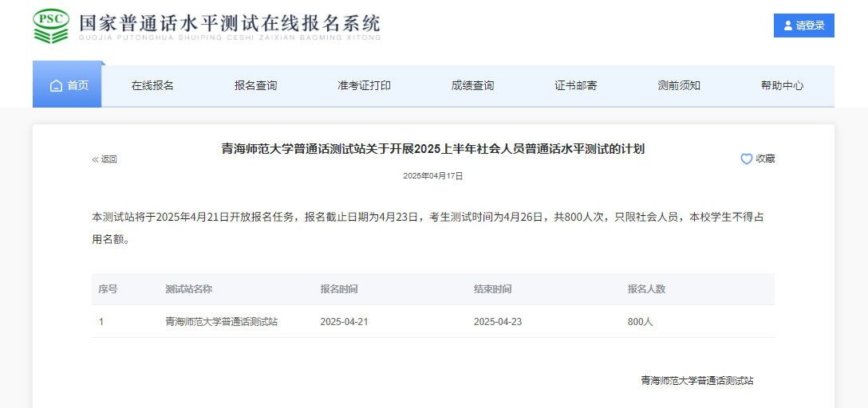Open the 帮助中心 navigation item
Viewport: 868px width, 408px height.
click(782, 86)
